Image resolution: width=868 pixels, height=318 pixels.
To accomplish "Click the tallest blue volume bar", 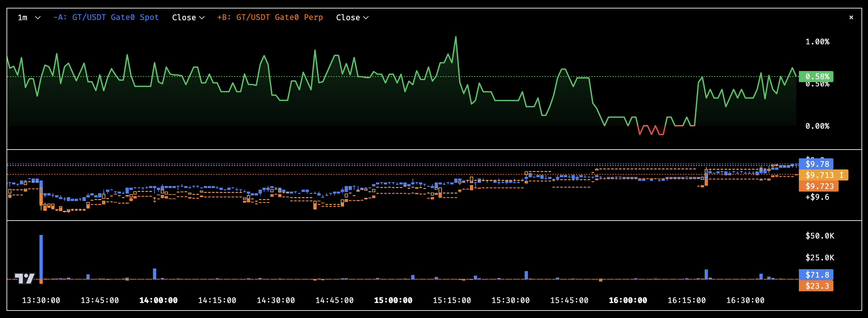I will [41, 257].
